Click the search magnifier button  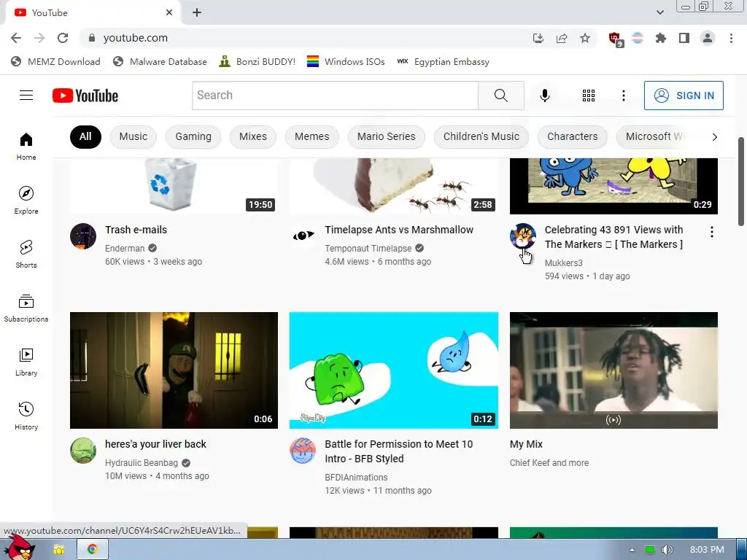click(x=500, y=96)
